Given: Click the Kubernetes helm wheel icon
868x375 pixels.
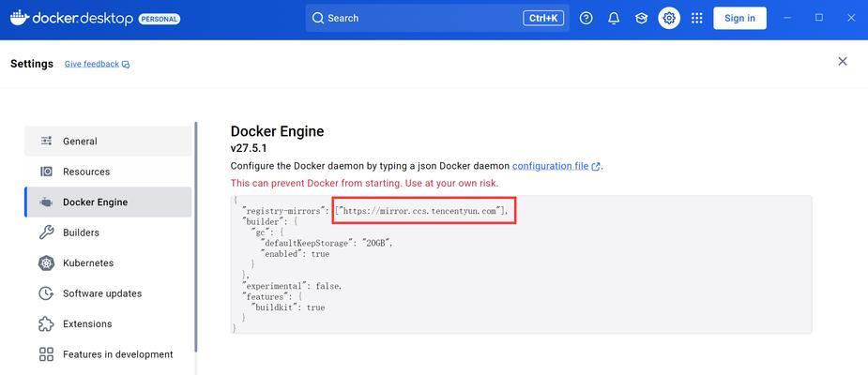Looking at the screenshot, I should tap(47, 262).
